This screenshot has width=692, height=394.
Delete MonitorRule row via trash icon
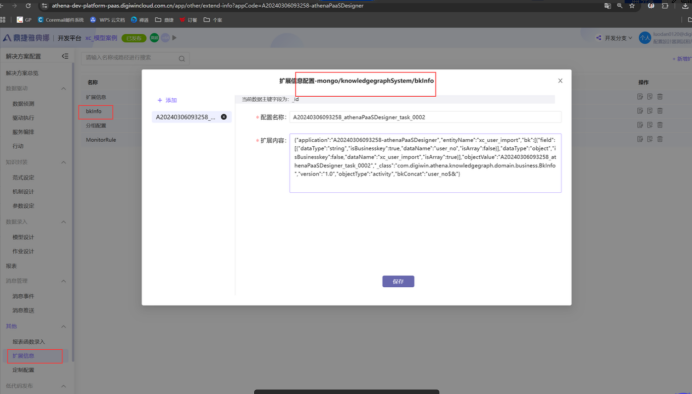point(660,139)
